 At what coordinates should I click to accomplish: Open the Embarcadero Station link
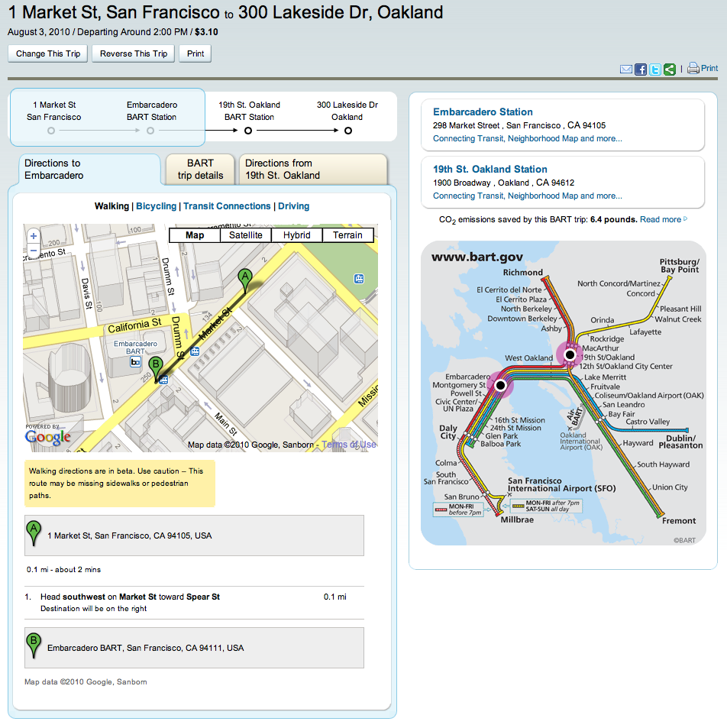483,112
